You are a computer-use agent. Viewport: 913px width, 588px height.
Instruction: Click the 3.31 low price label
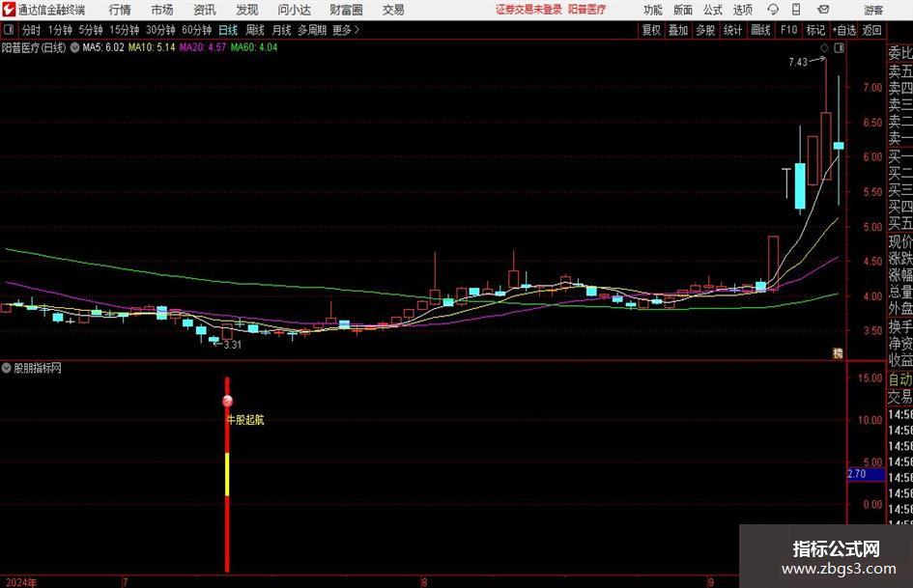[x=232, y=345]
